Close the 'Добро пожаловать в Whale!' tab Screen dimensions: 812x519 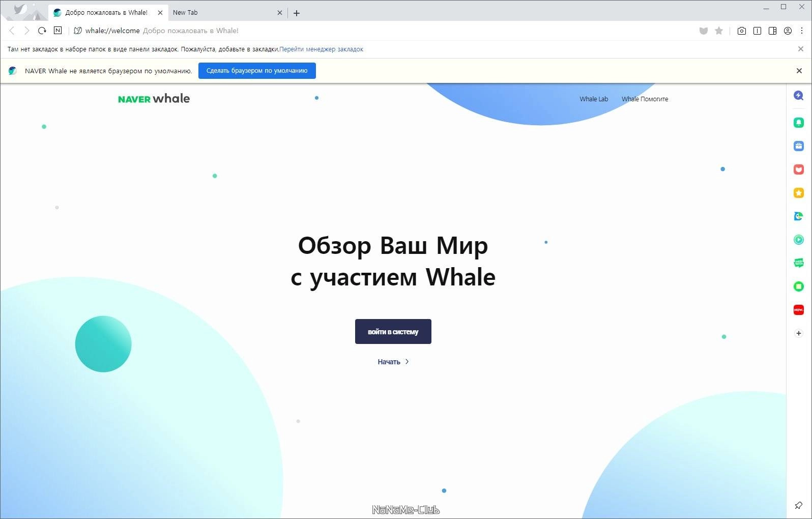tap(160, 13)
